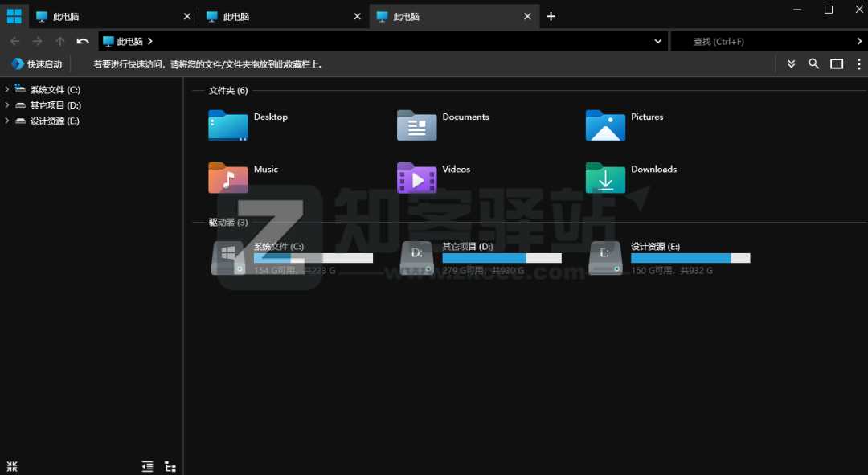Expand 系统文件 (C:) in the tree

[x=7, y=90]
